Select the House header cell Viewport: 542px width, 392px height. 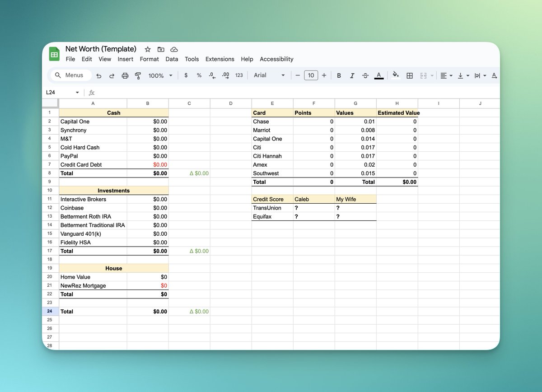pyautogui.click(x=114, y=268)
